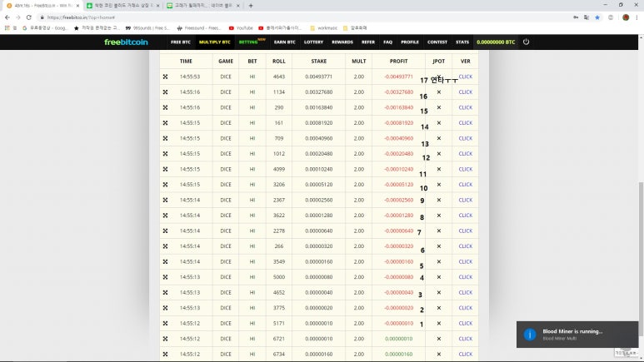
Task: Click green profit value 0.00000160
Action: point(398,354)
